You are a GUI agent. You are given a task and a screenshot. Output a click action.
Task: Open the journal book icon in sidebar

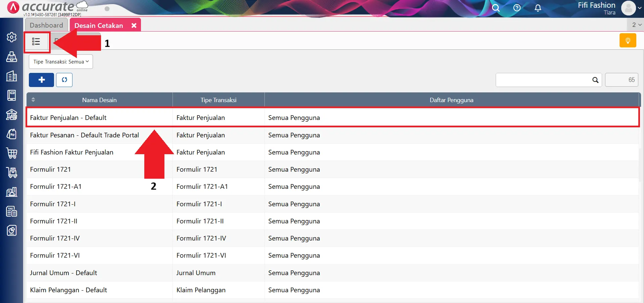pos(12,95)
